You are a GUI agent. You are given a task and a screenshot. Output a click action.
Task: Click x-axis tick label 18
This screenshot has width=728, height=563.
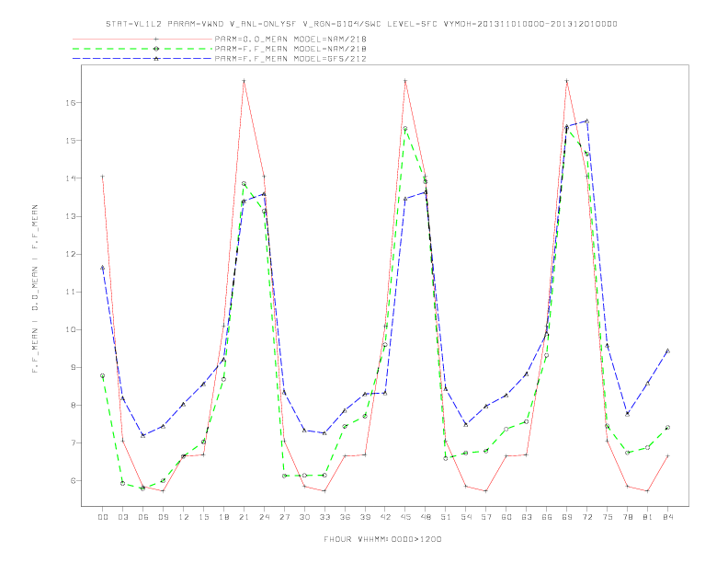pyautogui.click(x=223, y=517)
